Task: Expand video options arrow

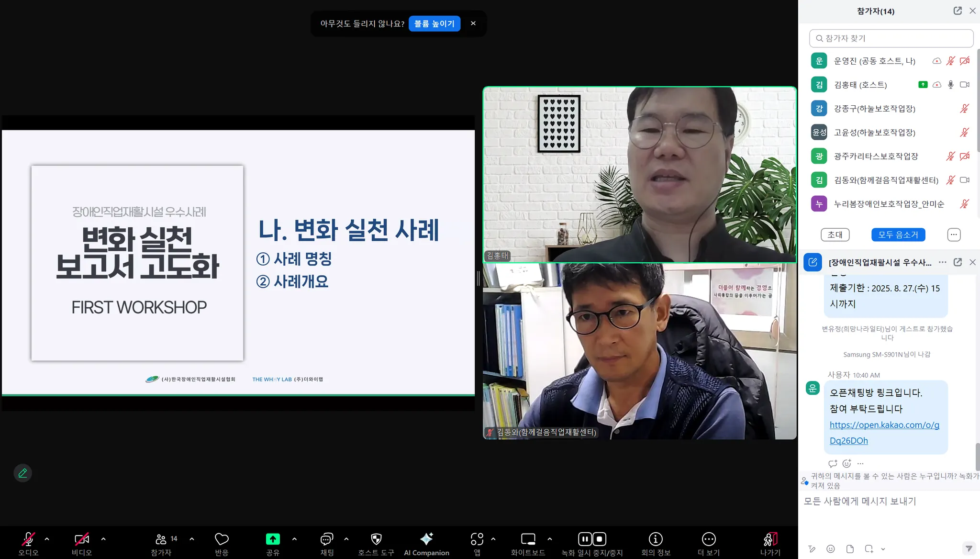Action: coord(103,539)
